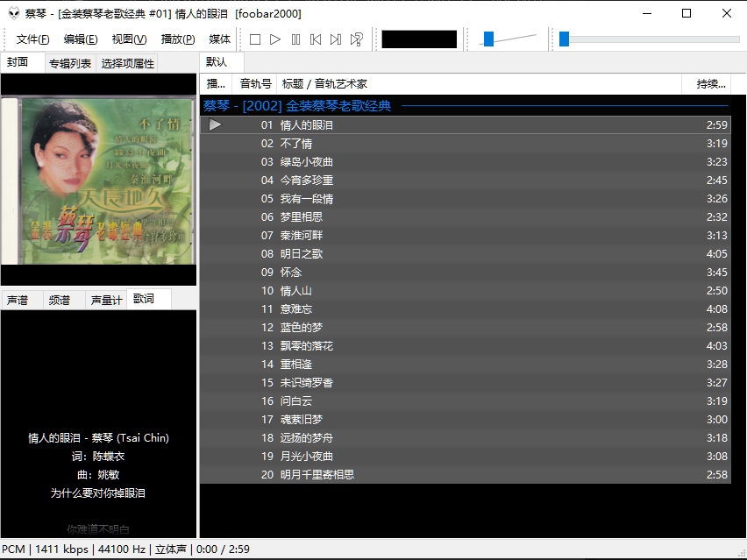Select track 13 飘零的落花
The height and width of the screenshot is (560, 747).
(466, 345)
